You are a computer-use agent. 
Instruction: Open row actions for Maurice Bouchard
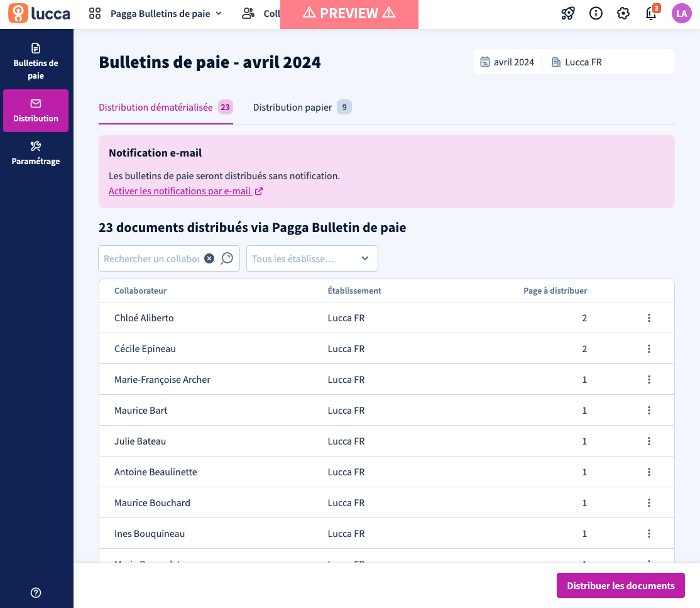(x=648, y=502)
